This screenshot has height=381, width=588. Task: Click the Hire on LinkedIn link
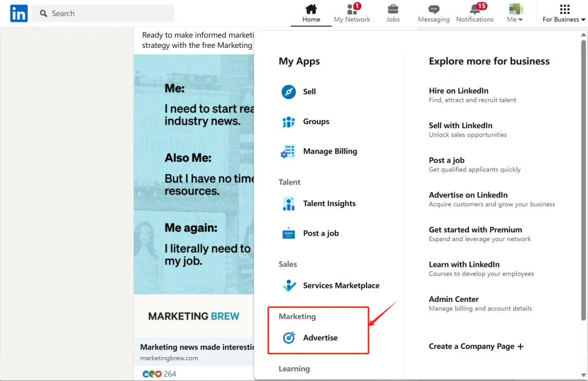[458, 91]
